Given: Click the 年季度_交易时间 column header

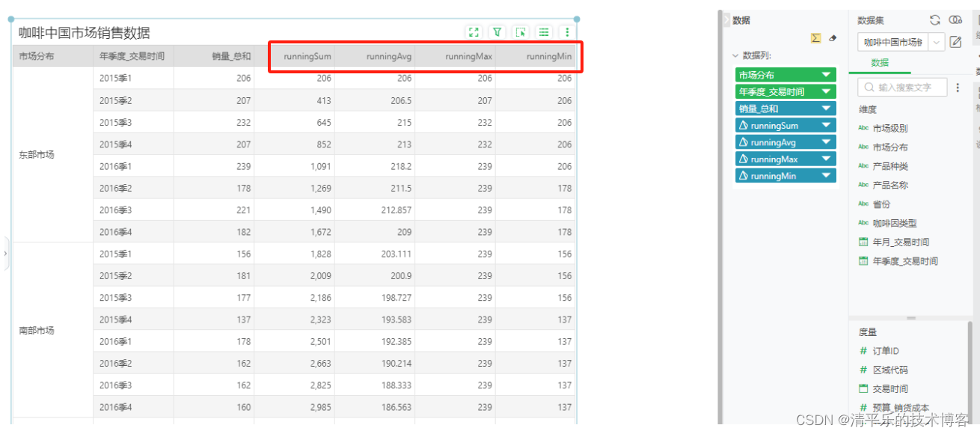Looking at the screenshot, I should click(x=133, y=56).
